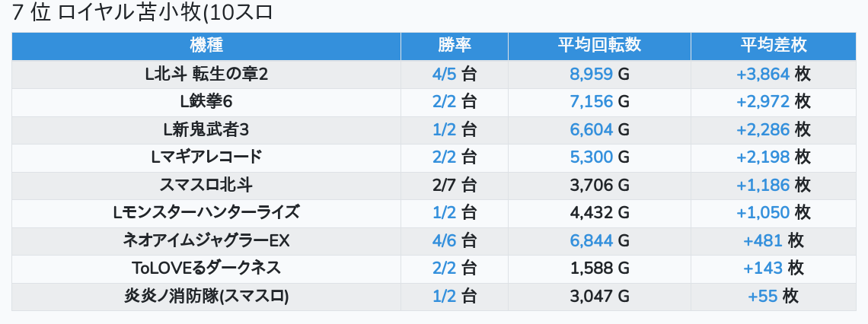Open the L鉄拳6 machine row
This screenshot has width=868, height=324.
point(206,102)
